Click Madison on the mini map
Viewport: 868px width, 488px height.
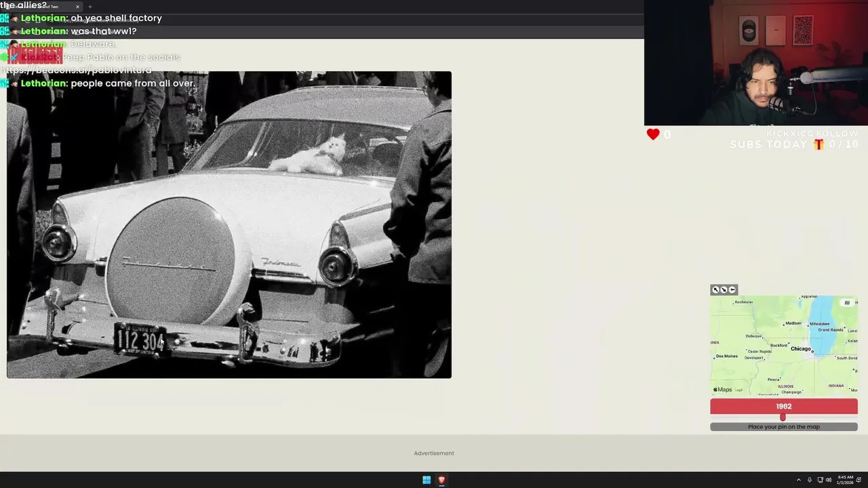pyautogui.click(x=793, y=323)
